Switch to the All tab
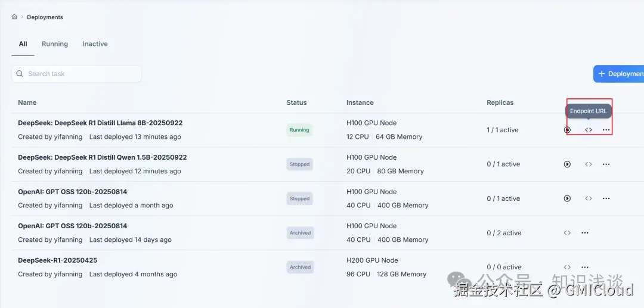644x308 pixels. coord(23,44)
